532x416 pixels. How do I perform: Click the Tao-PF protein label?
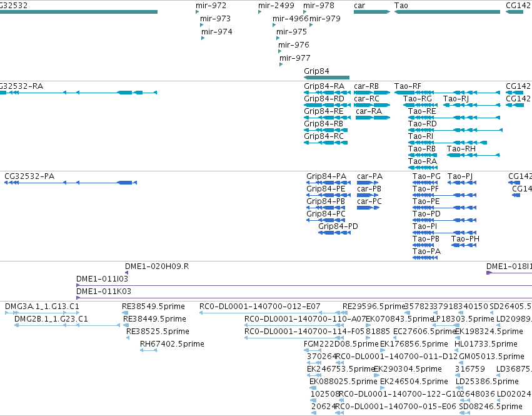pos(426,189)
